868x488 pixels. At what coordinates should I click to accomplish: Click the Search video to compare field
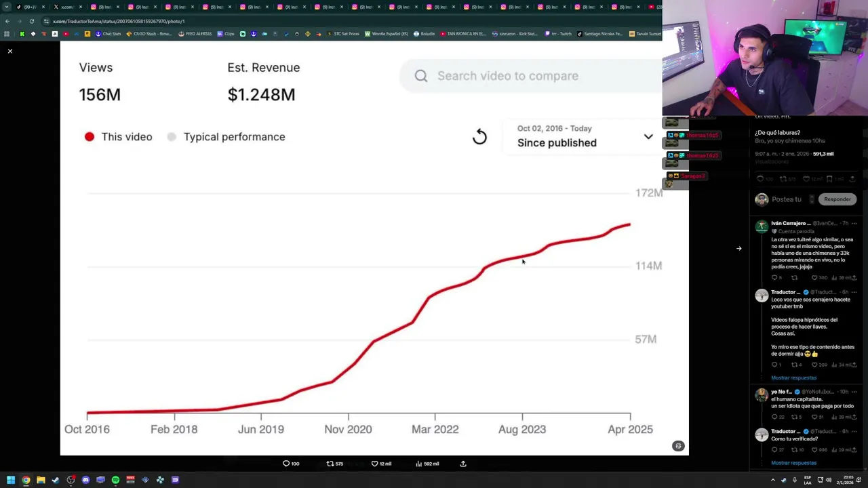529,76
